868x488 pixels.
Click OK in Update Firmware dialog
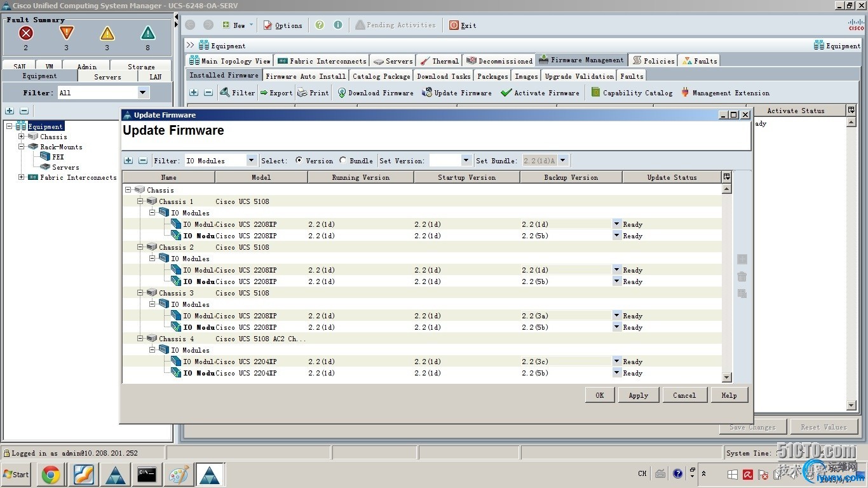point(599,395)
